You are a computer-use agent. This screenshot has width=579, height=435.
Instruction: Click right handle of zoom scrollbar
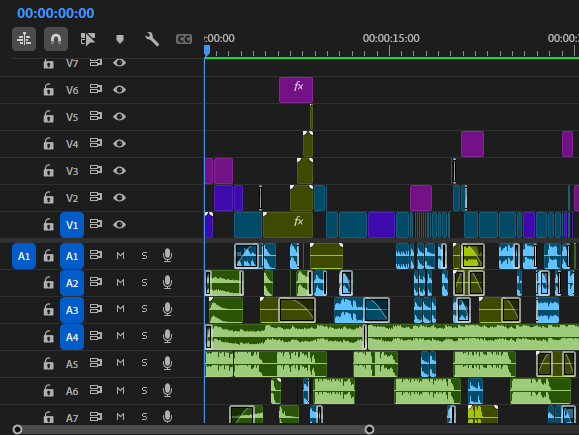click(x=369, y=429)
